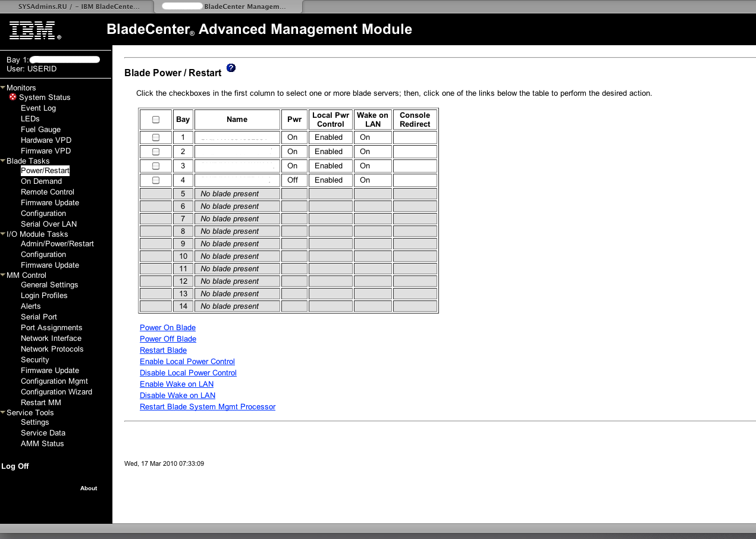756x539 pixels.
Task: Open Network Interface settings
Action: tap(51, 339)
